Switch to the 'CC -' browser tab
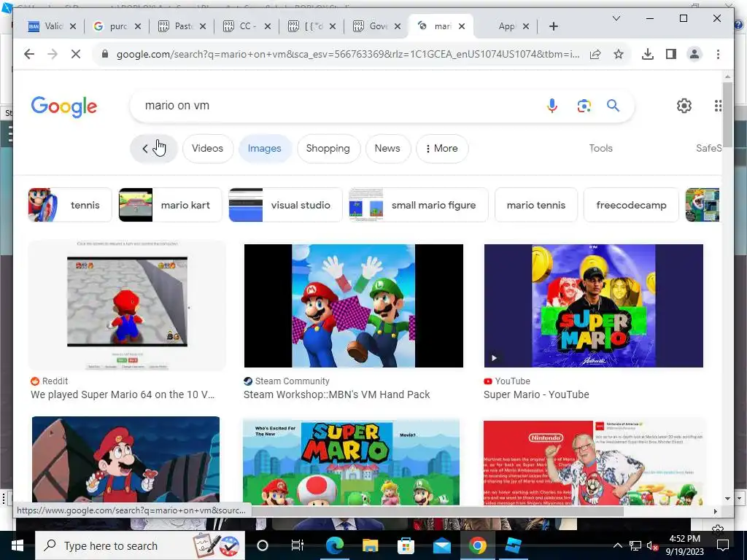Viewport: 747px width, 560px height. (x=247, y=26)
